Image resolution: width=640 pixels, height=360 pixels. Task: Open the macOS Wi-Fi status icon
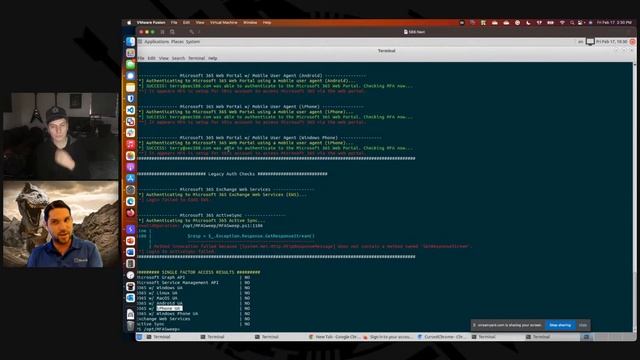[x=562, y=22]
